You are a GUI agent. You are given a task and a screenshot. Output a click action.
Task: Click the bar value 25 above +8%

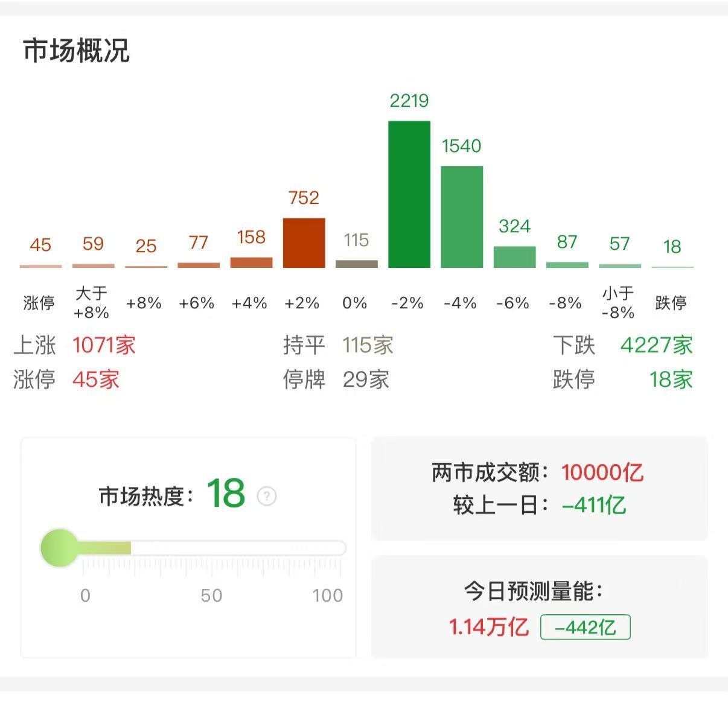145,246
